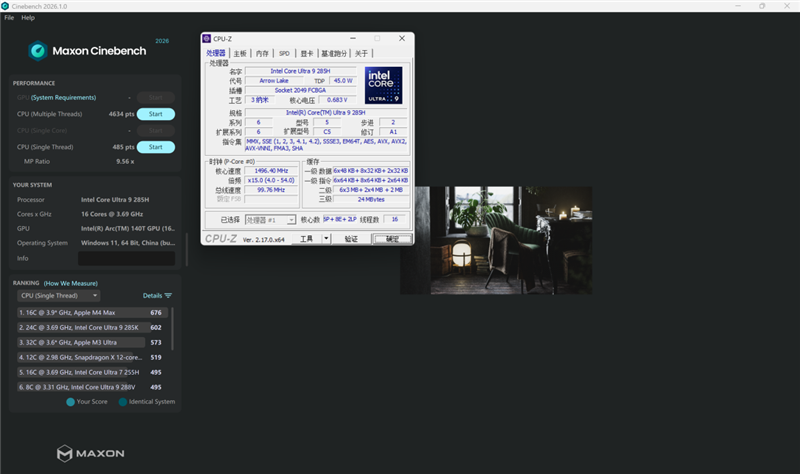Switch to the 内存 tab in CPU-Z
Image resolution: width=800 pixels, height=474 pixels.
click(262, 54)
